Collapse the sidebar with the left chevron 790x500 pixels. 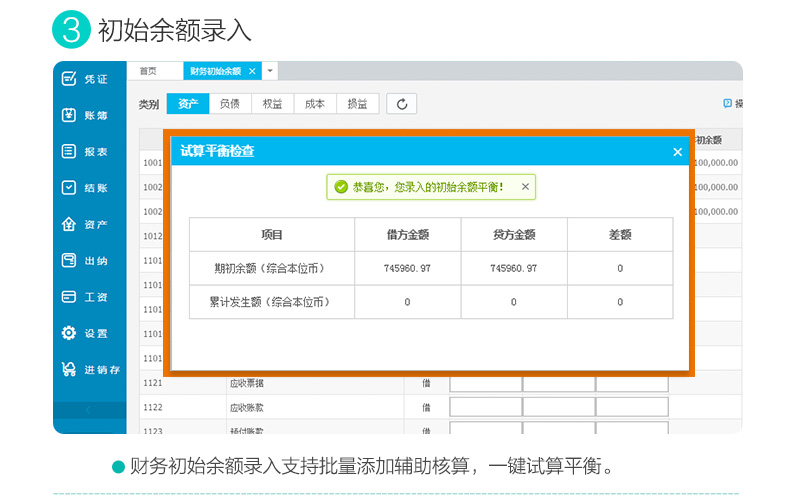(x=89, y=410)
